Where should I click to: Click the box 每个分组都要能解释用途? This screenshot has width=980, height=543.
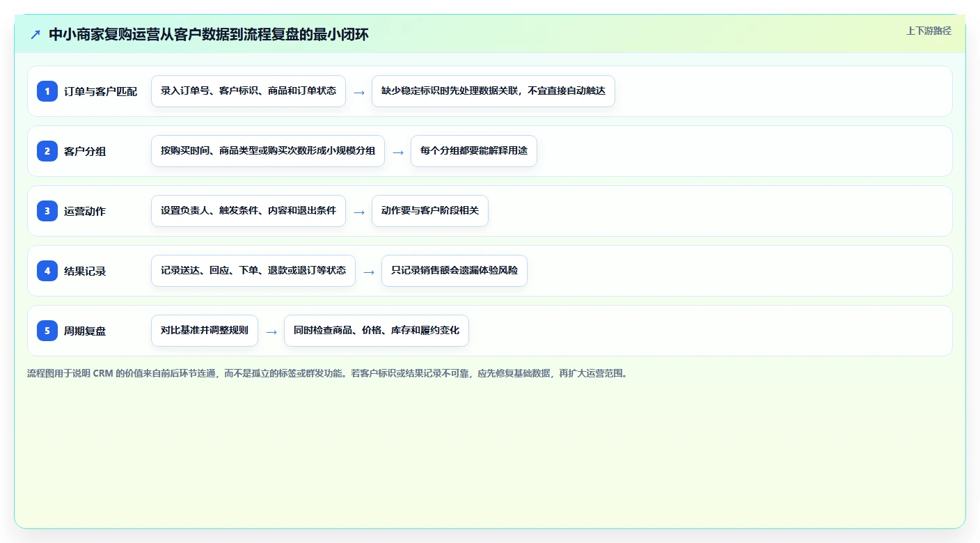[474, 151]
